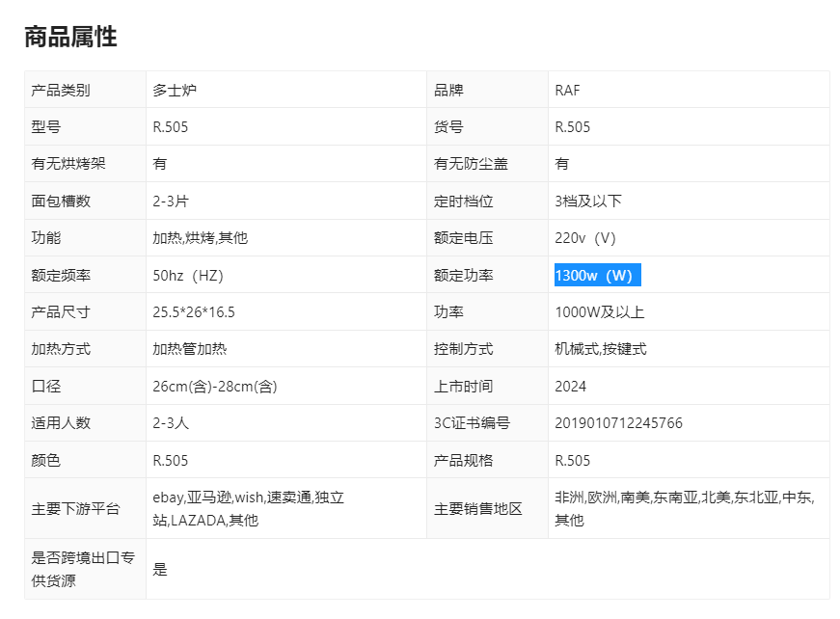Click the 定时档位 value 3档及以下
The width and height of the screenshot is (840, 619).
pyautogui.click(x=587, y=202)
